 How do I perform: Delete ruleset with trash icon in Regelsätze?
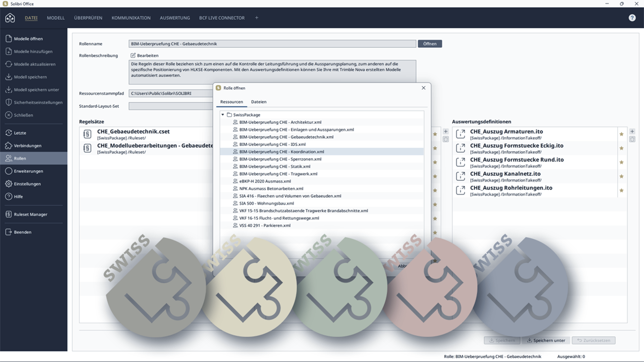[x=446, y=139]
